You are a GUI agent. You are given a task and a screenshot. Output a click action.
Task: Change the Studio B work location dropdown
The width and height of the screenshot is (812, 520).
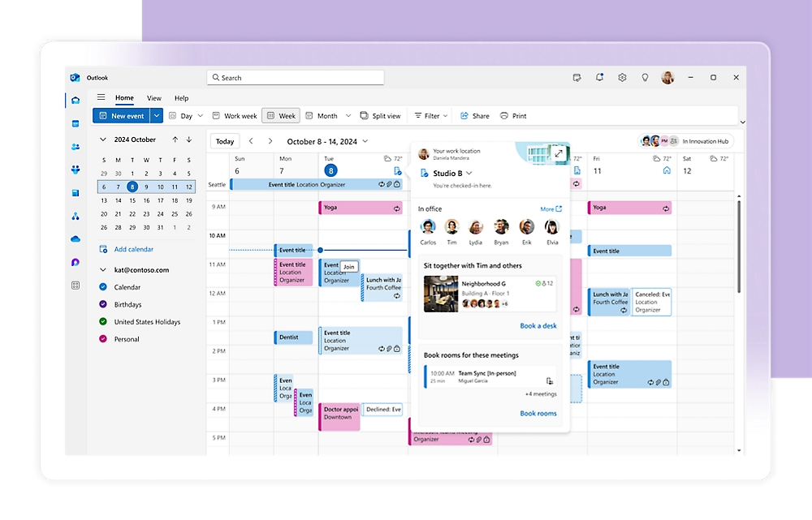(469, 174)
